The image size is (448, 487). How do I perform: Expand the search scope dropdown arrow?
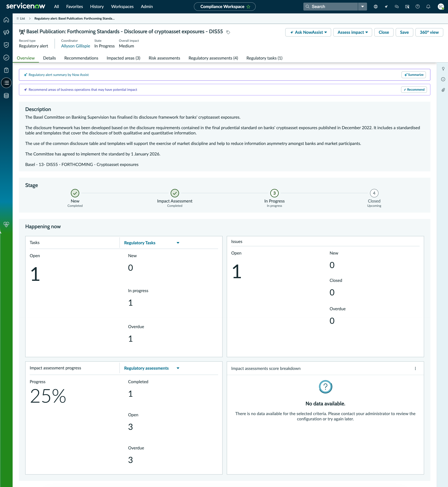click(362, 7)
